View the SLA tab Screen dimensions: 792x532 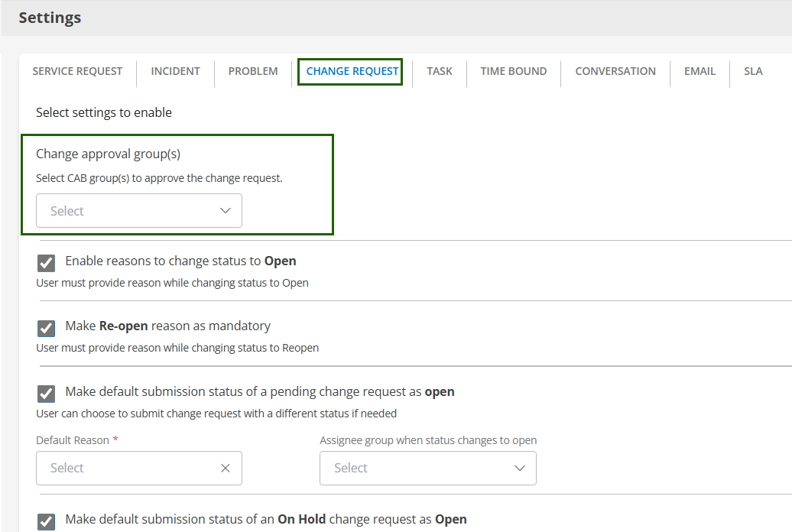coord(753,71)
